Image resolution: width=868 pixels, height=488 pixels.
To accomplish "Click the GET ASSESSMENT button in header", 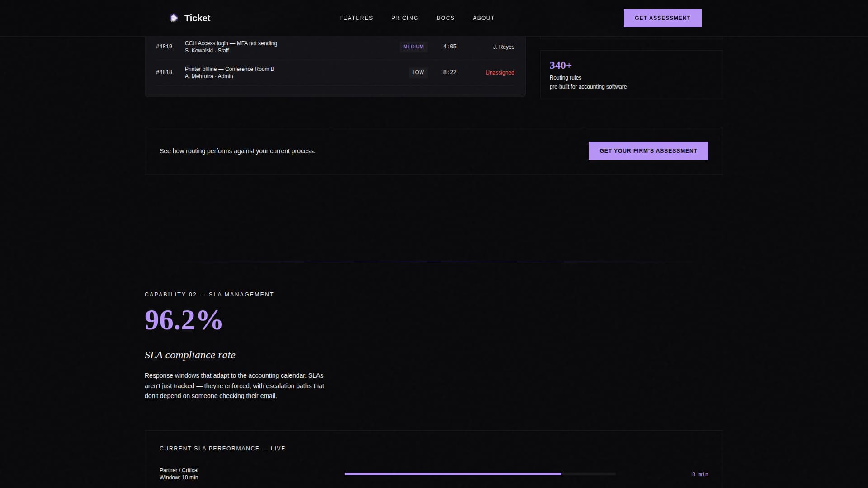I will (662, 18).
